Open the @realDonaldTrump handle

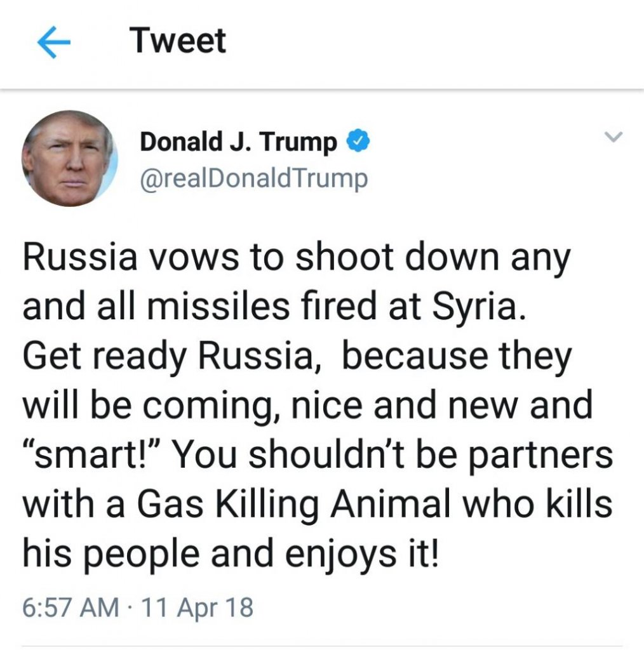[254, 179]
